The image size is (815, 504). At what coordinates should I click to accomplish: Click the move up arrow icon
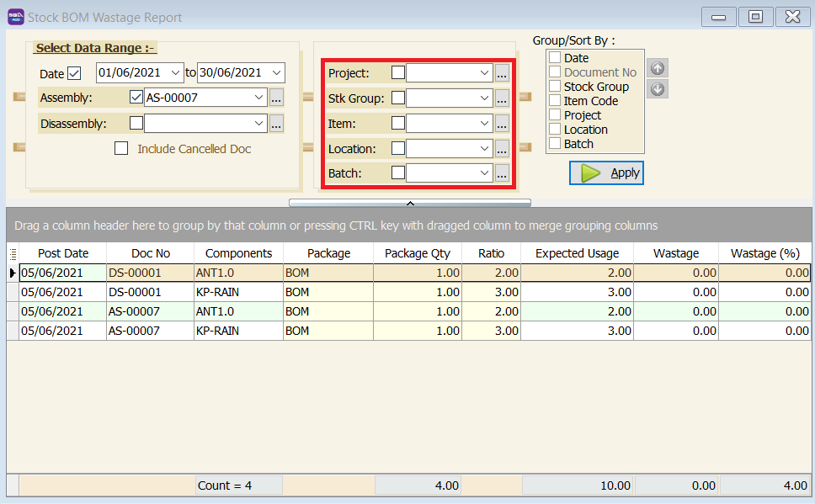(658, 69)
